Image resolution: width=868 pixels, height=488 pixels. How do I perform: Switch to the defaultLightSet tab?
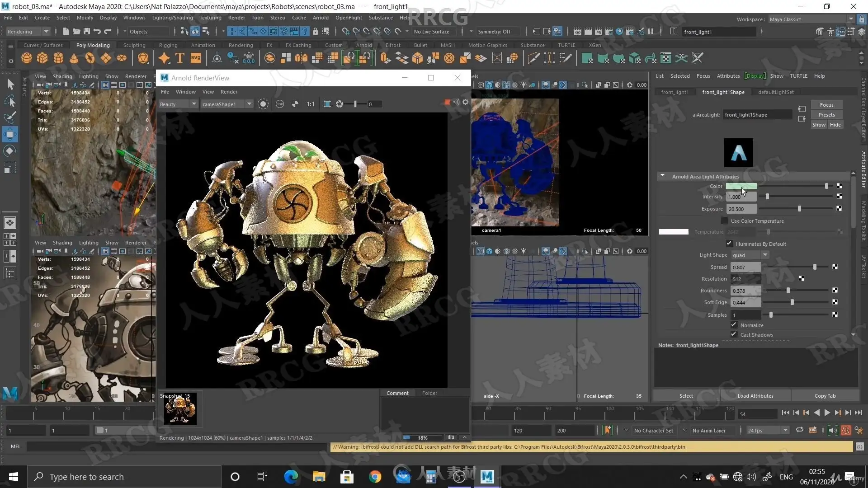click(776, 92)
